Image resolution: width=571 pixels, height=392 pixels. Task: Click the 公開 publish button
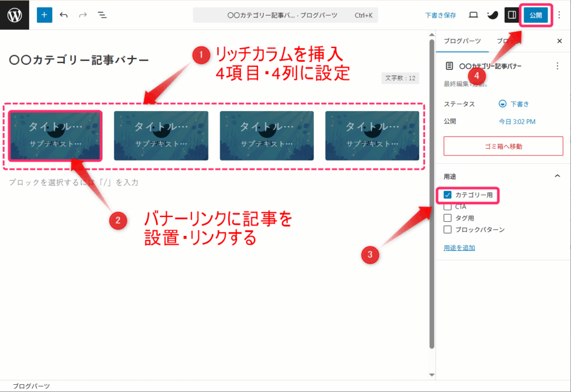[535, 15]
